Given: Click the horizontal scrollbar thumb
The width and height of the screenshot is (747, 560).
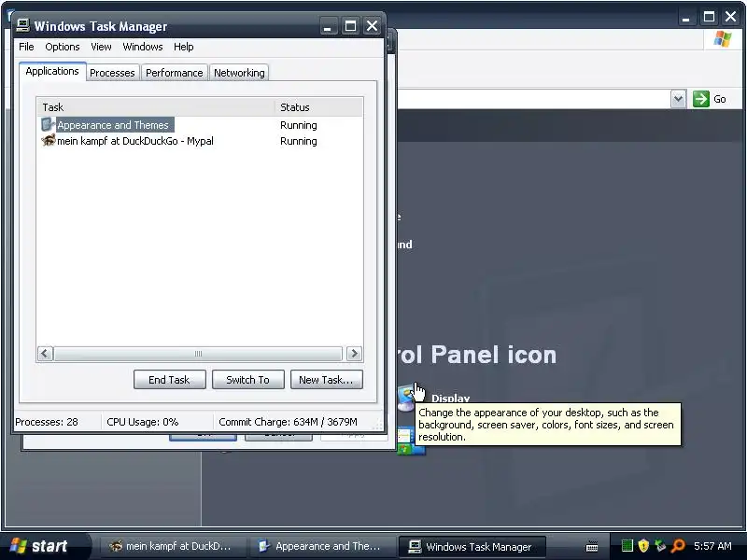Looking at the screenshot, I should coord(198,354).
